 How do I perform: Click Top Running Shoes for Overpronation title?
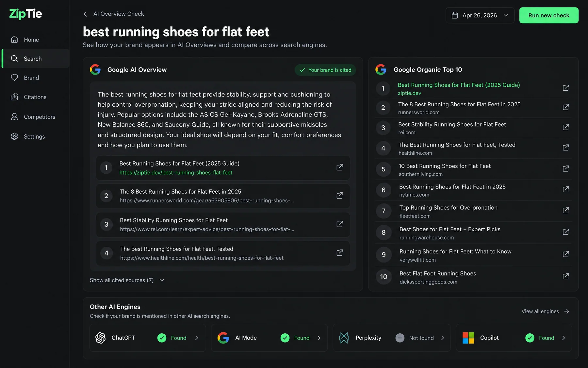(448, 208)
